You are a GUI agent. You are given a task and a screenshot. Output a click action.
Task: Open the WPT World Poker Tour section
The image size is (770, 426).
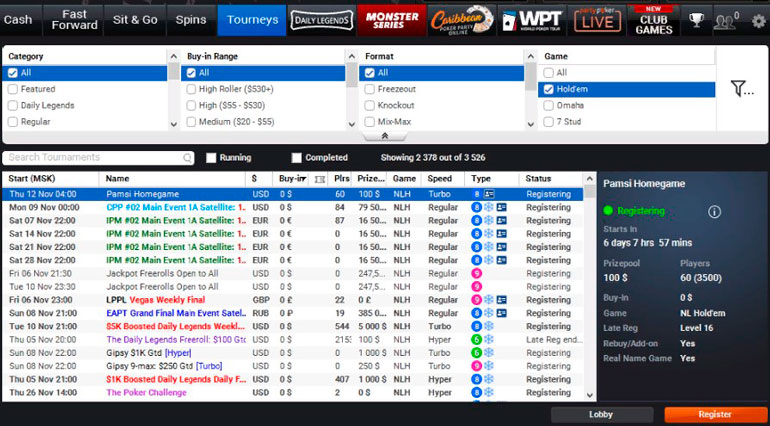click(x=531, y=19)
